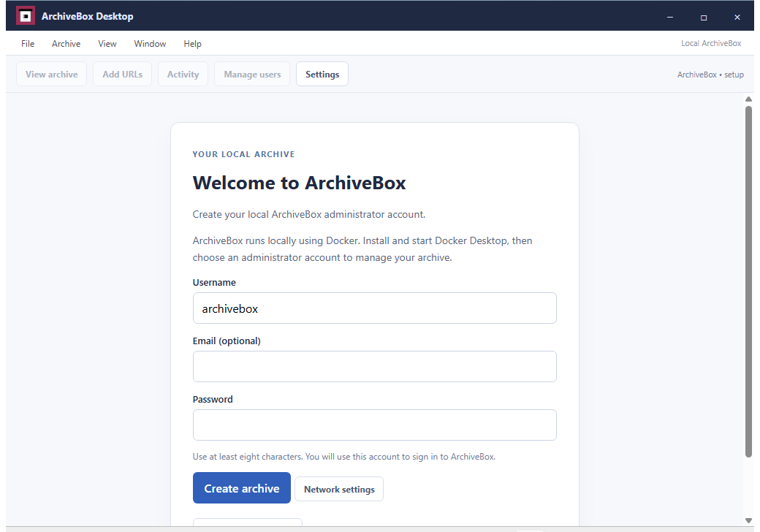Open the Archive menu
Viewport: 760px width, 532px height.
click(66, 44)
